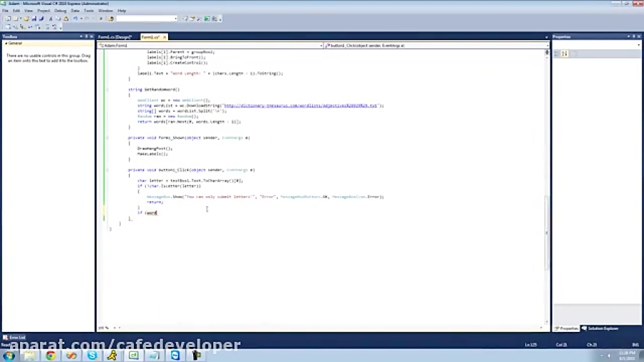Click the GetRandomWord method name in code

pyautogui.click(x=162, y=89)
